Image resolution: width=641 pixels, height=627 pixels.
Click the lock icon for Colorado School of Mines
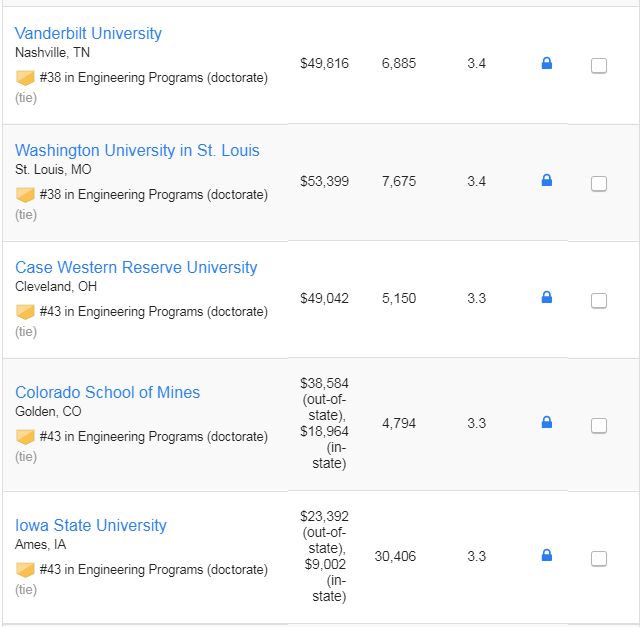(547, 422)
